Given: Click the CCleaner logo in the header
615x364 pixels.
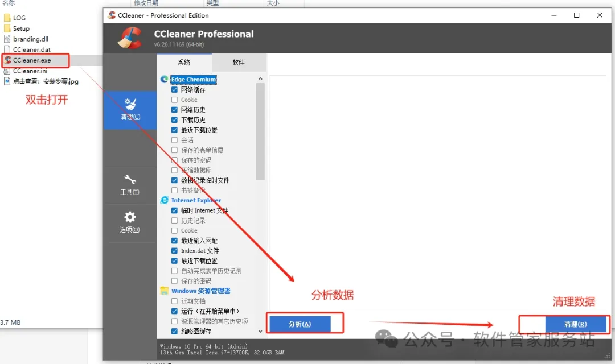Looking at the screenshot, I should pos(130,38).
